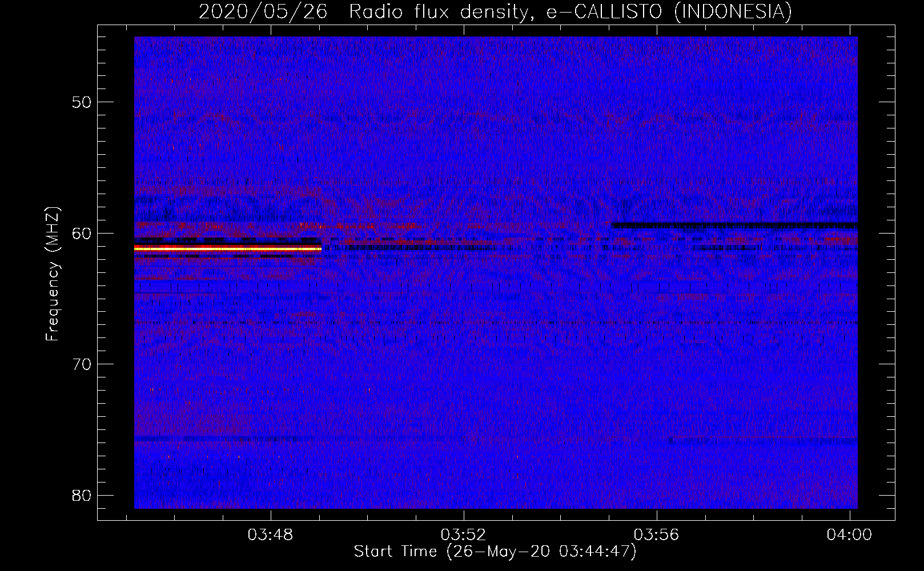Click the x-axis time label '04:00'
Screen dimensions: 924x571
tap(849, 534)
